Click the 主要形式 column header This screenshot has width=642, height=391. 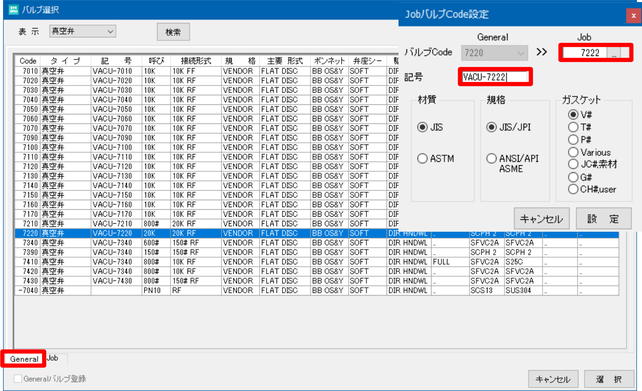pos(285,61)
